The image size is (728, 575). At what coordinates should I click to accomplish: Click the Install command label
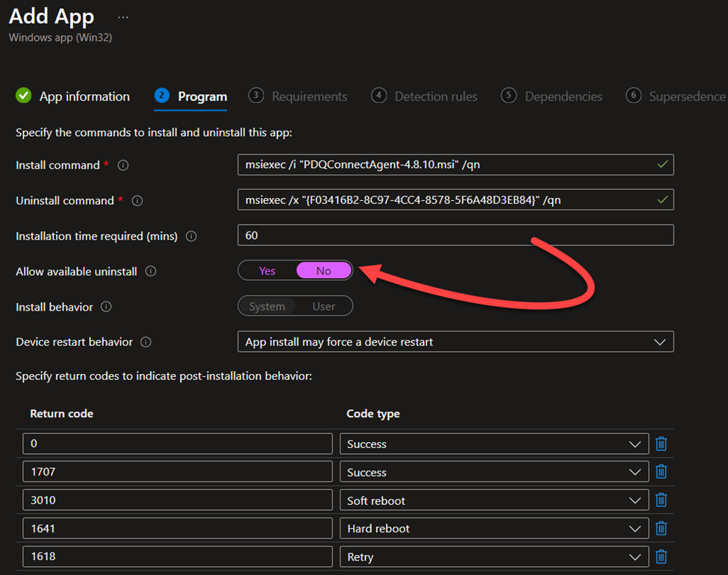click(57, 165)
